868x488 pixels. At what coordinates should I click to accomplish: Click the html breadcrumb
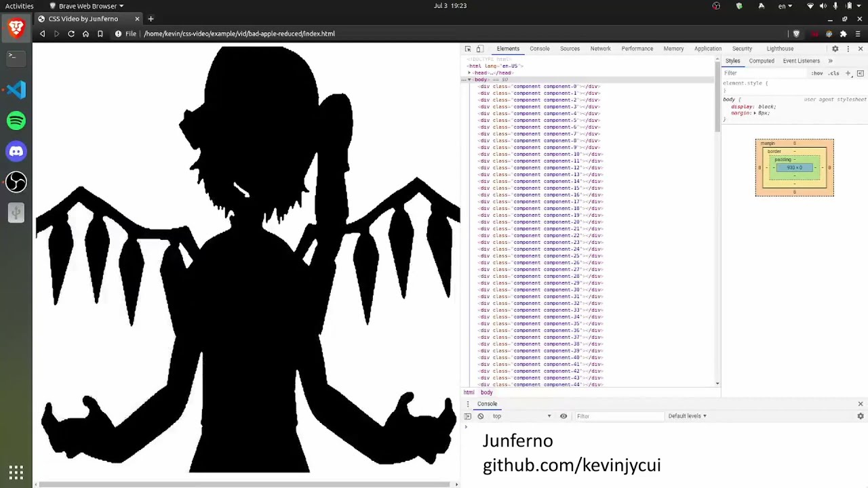(469, 392)
